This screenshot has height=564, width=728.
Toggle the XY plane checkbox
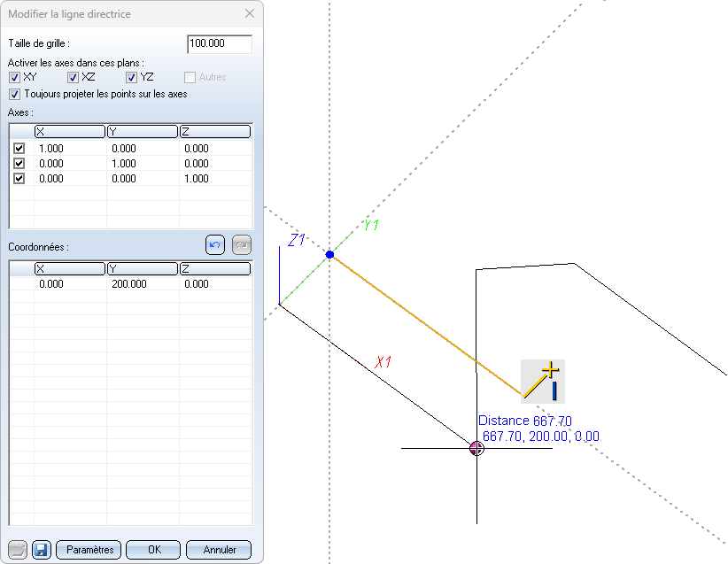pos(14,78)
